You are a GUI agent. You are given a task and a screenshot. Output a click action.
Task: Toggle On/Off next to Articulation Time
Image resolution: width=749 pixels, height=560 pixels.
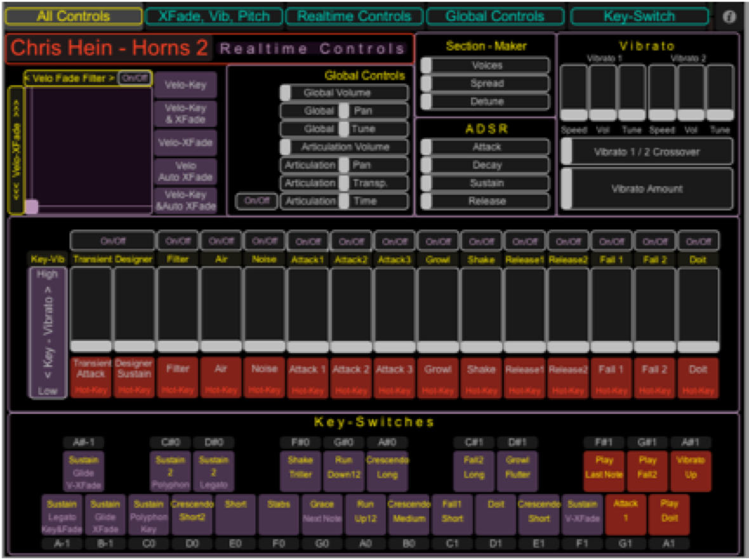[256, 201]
